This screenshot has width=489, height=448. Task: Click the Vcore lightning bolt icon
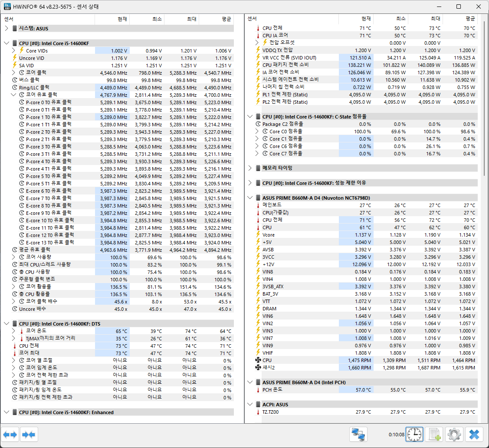point(258,234)
